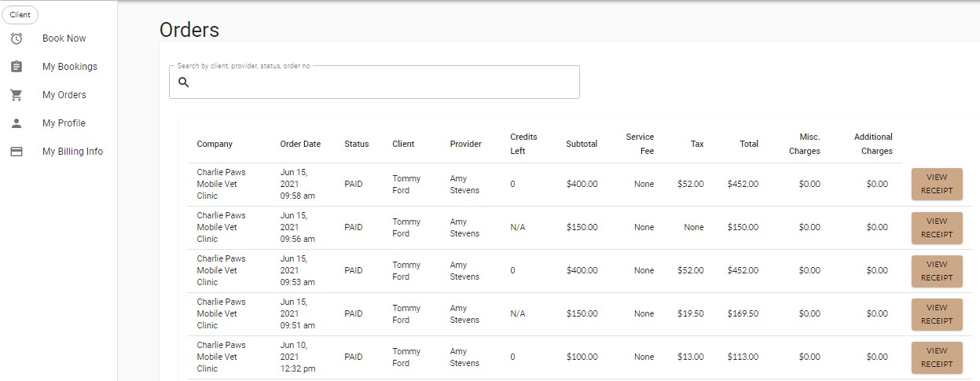Click the Additional Charges column header
The height and width of the screenshot is (381, 980).
click(873, 144)
